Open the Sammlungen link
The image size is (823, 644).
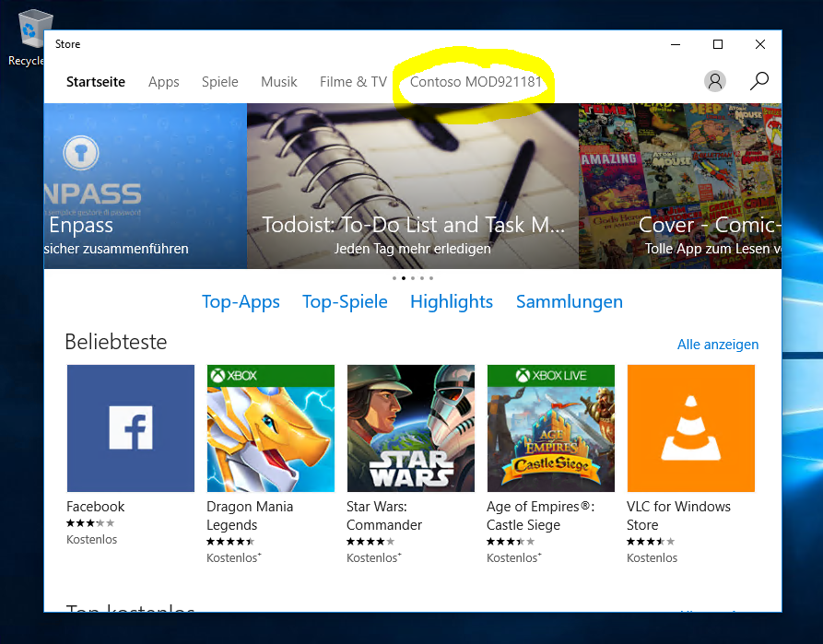(x=570, y=302)
